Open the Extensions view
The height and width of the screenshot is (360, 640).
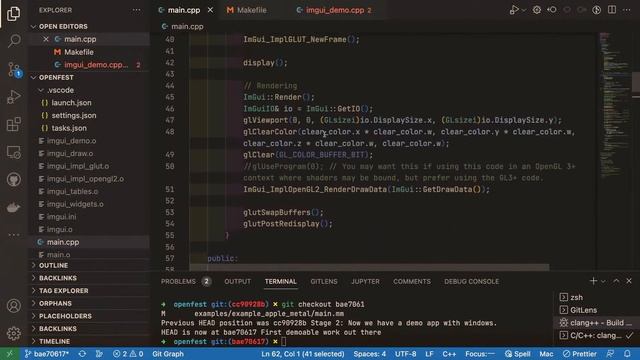click(13, 124)
